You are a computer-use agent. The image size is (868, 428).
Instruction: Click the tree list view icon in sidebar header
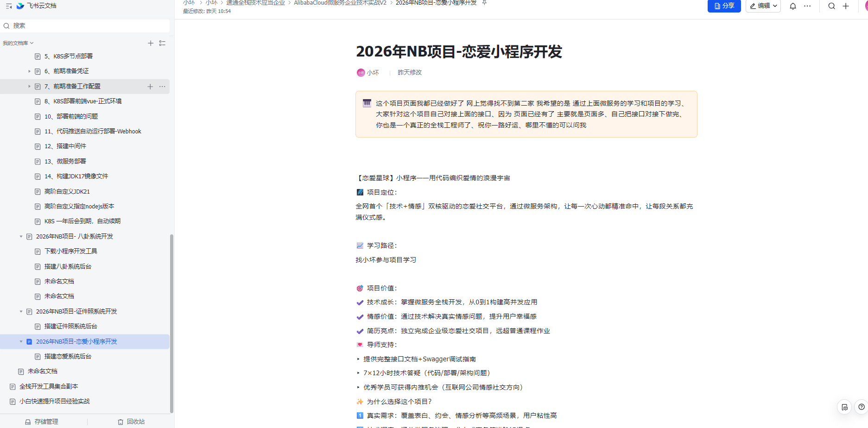[x=162, y=43]
